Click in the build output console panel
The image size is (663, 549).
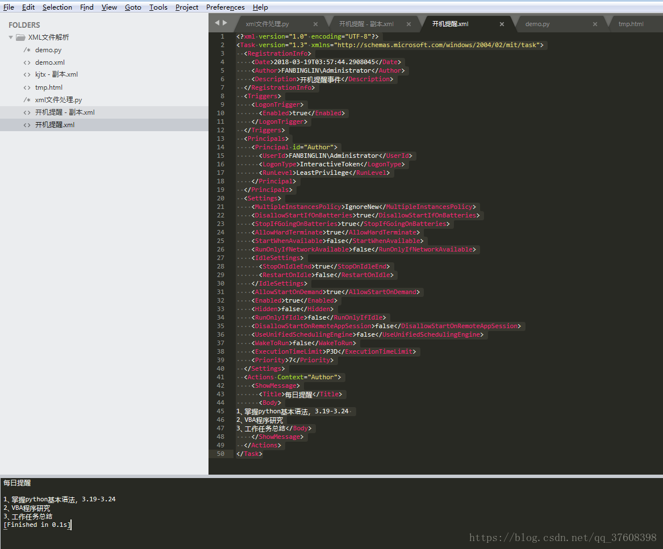point(332,513)
